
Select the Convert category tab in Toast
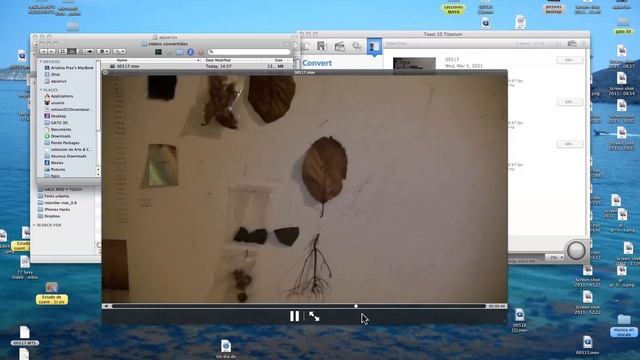point(374,47)
